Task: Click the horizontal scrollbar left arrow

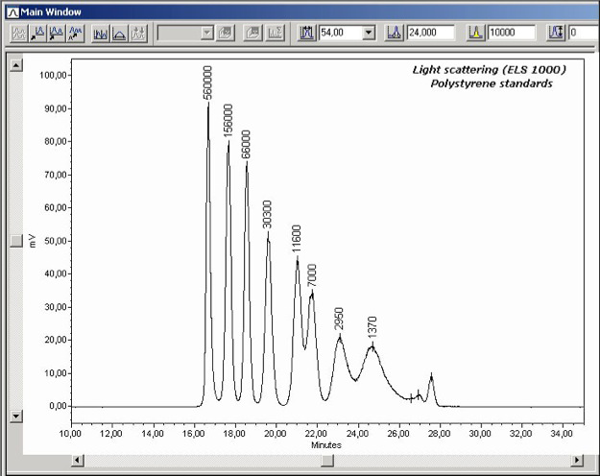Action: (78, 460)
